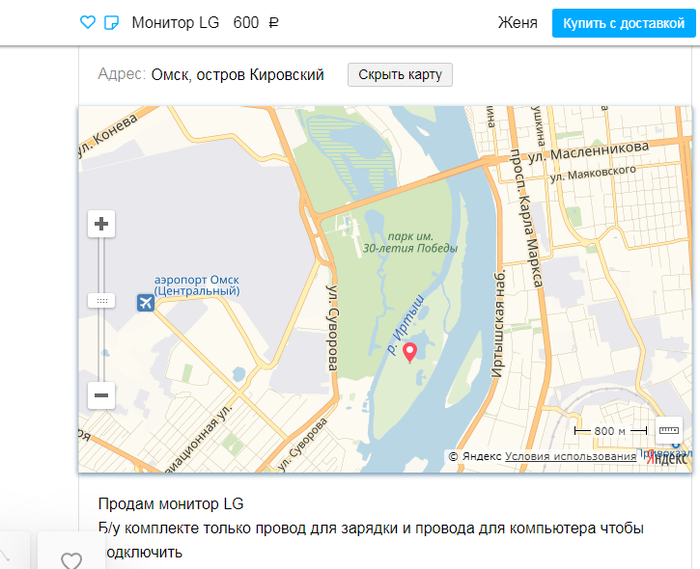Click the red location pin on map

click(x=410, y=353)
